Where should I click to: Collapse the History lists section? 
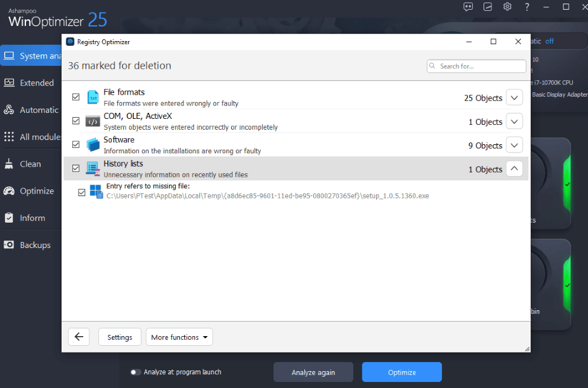pyautogui.click(x=514, y=169)
